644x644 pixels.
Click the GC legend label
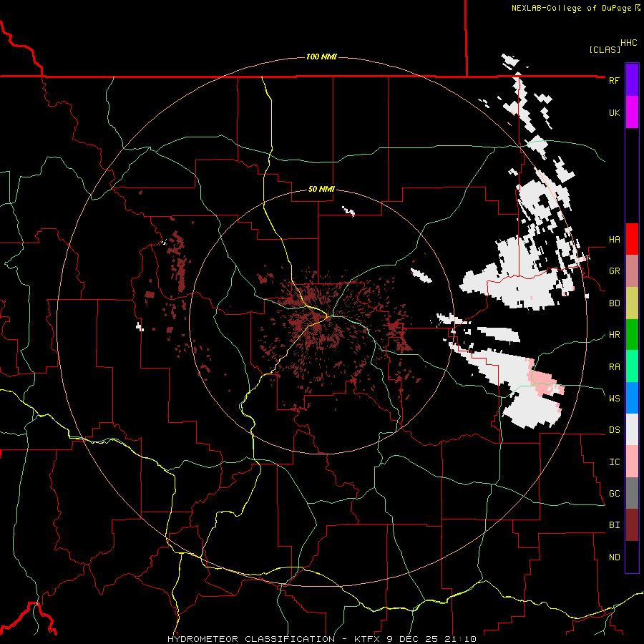(614, 494)
